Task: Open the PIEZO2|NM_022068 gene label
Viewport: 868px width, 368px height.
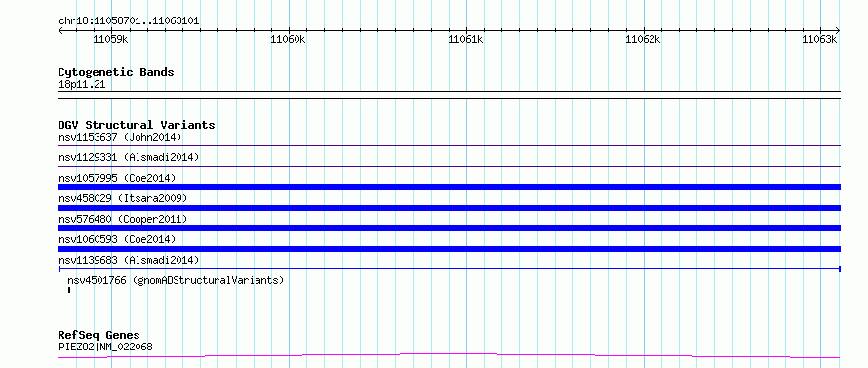Action: tap(105, 347)
